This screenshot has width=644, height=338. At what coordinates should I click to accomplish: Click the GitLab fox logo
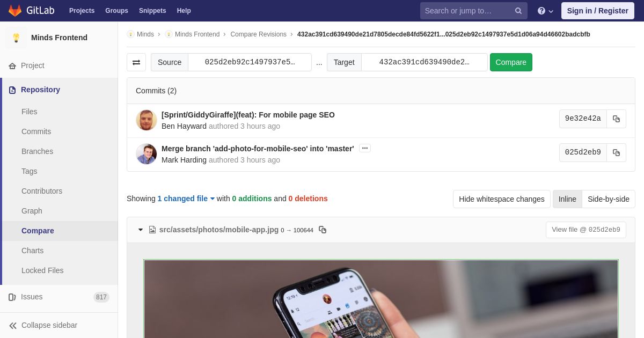tap(15, 11)
